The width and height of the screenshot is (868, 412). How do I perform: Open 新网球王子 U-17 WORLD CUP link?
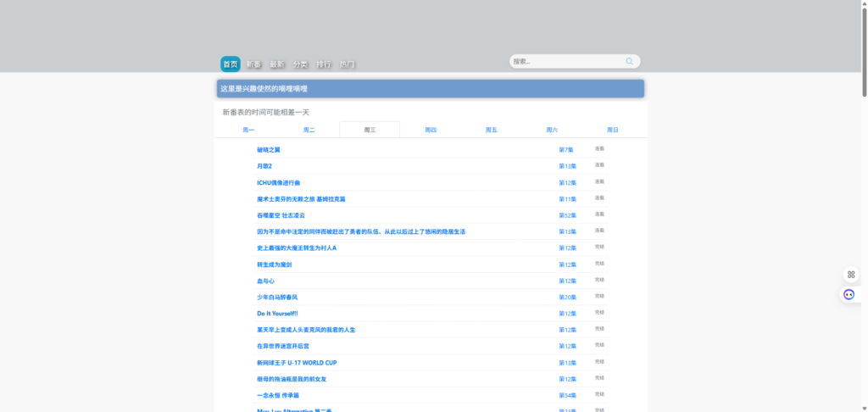pos(297,363)
